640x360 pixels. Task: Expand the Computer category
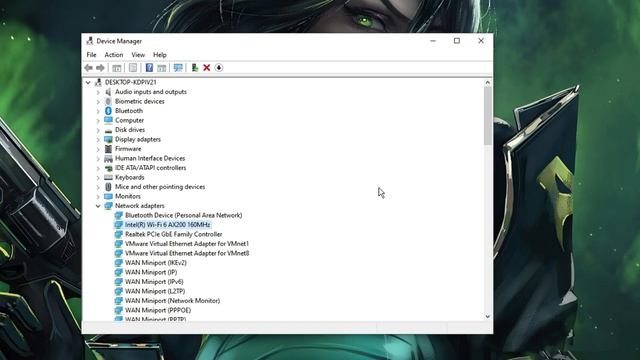[x=98, y=120]
